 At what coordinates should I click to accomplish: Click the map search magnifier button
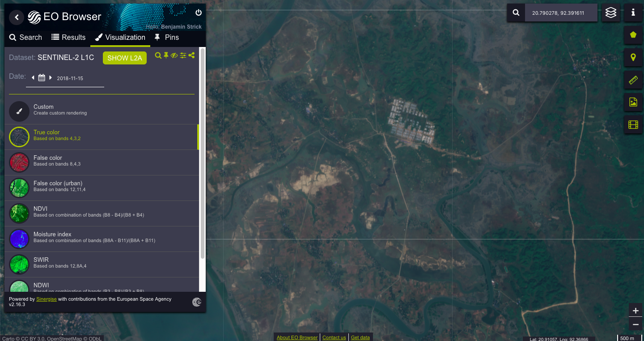point(516,13)
